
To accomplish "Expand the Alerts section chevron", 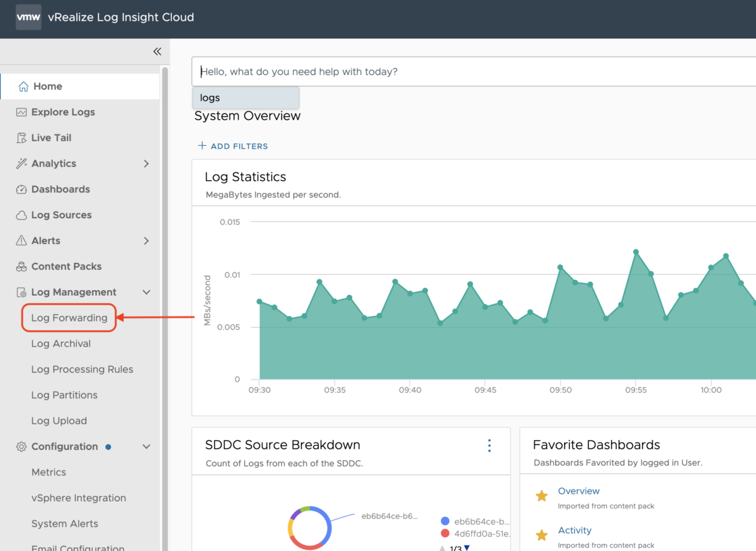I will pos(146,240).
